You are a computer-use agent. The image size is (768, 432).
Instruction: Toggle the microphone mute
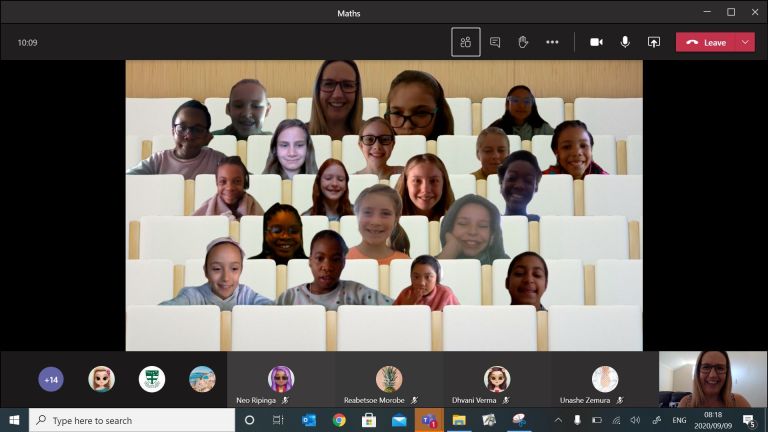pyautogui.click(x=625, y=42)
